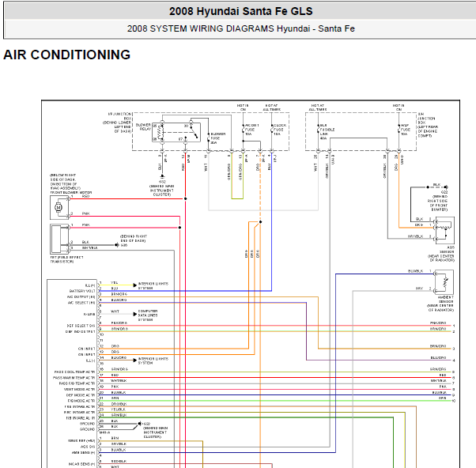This screenshot has height=468, width=476.
Task: Click the ambient sensor symbol
Action: 444,282
